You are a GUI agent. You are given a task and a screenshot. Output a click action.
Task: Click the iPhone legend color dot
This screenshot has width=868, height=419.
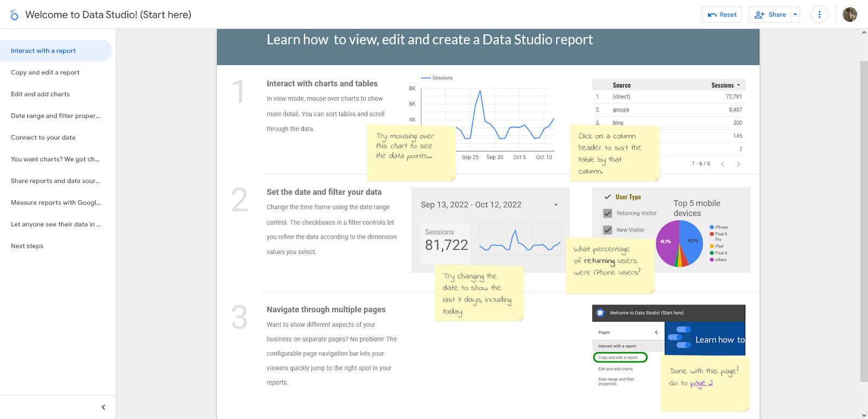[712, 227]
